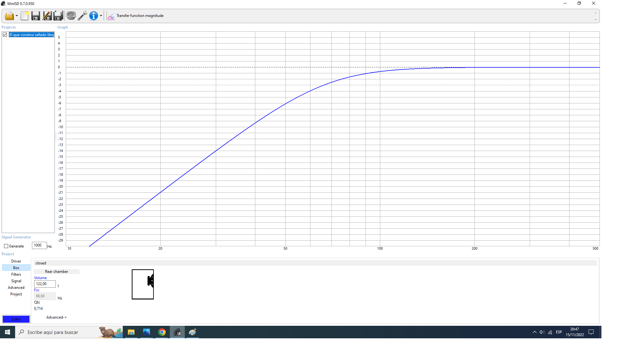Switch to the Advanced tab
The image size is (639, 364).
tap(16, 288)
